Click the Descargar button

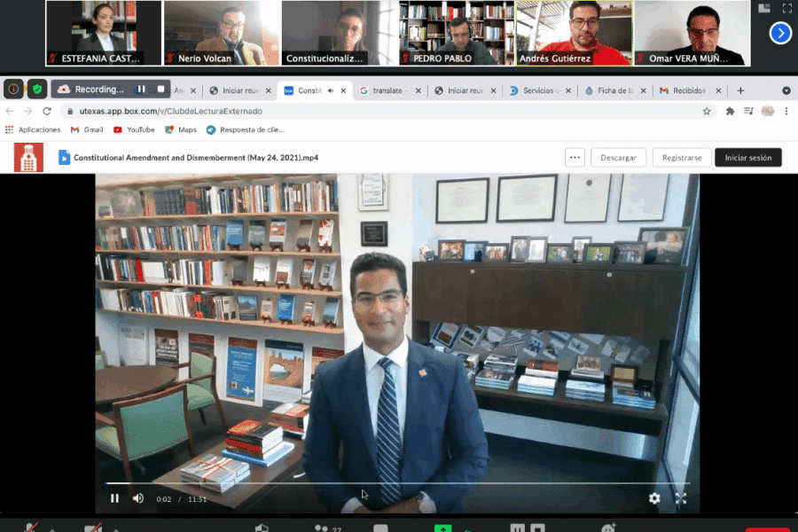tap(618, 158)
